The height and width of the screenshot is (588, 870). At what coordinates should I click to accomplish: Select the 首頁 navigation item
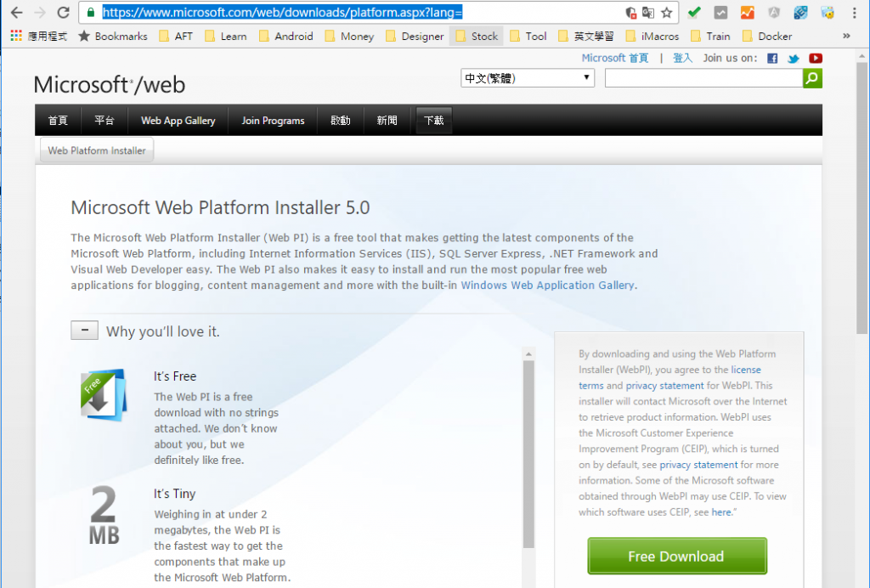pyautogui.click(x=58, y=121)
